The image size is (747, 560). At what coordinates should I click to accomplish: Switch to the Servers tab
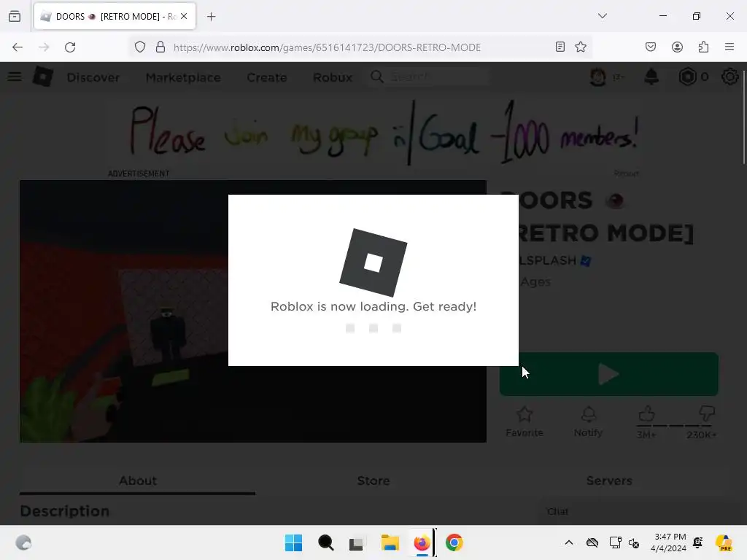tap(609, 481)
